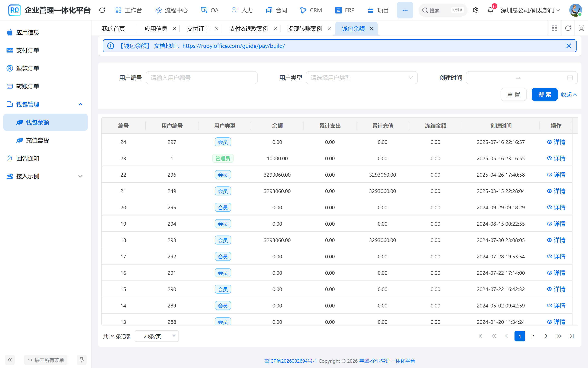Switch to the 流程中心 module
The image size is (588, 368).
click(171, 10)
